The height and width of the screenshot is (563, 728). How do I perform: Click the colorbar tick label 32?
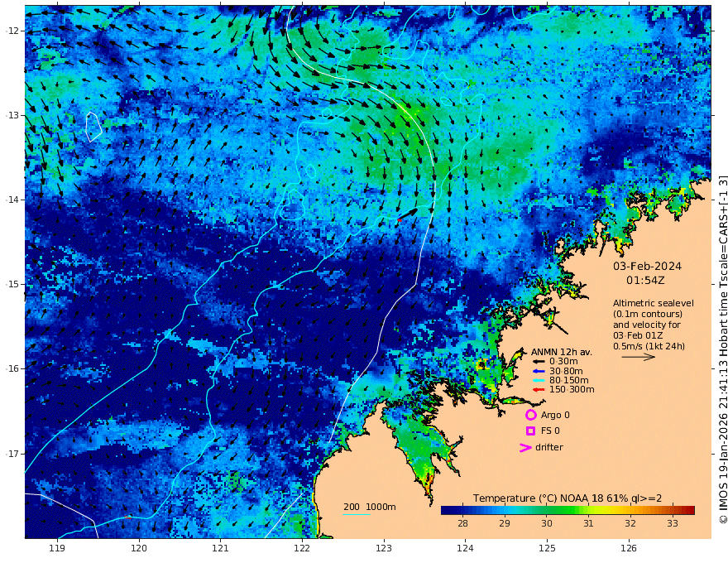[630, 523]
